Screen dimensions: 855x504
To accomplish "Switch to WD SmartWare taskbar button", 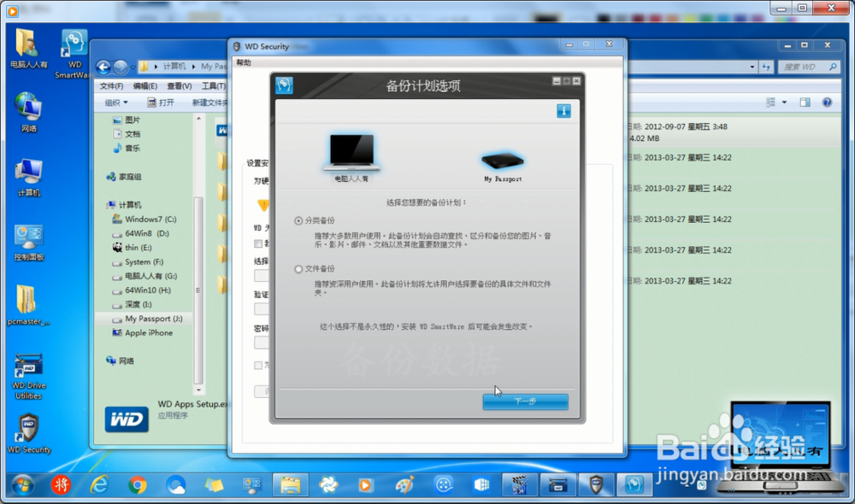I will [634, 484].
